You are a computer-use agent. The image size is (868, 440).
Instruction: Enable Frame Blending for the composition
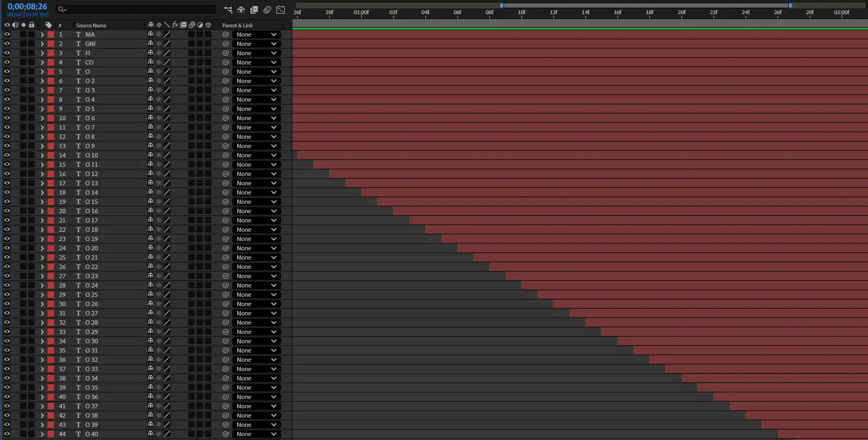point(254,10)
